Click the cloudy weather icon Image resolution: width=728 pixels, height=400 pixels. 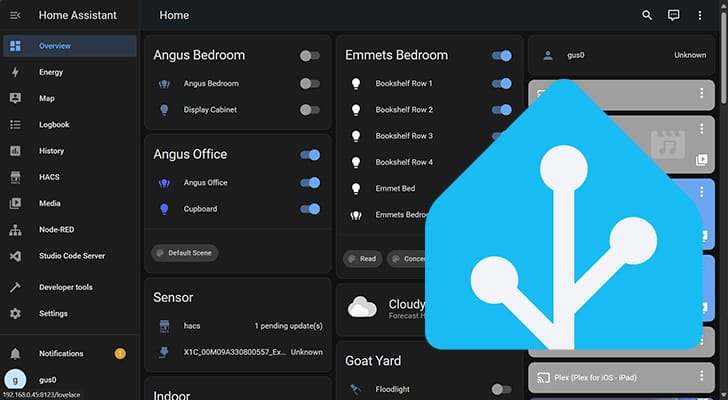click(362, 307)
